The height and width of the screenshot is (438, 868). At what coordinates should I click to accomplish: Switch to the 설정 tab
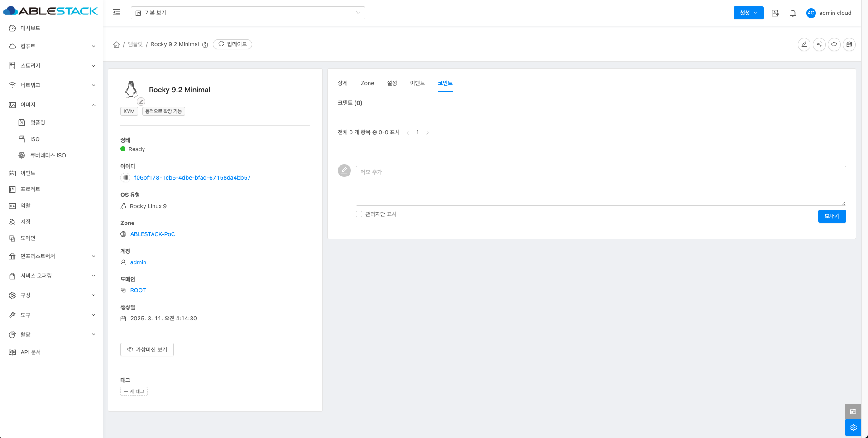pyautogui.click(x=392, y=83)
